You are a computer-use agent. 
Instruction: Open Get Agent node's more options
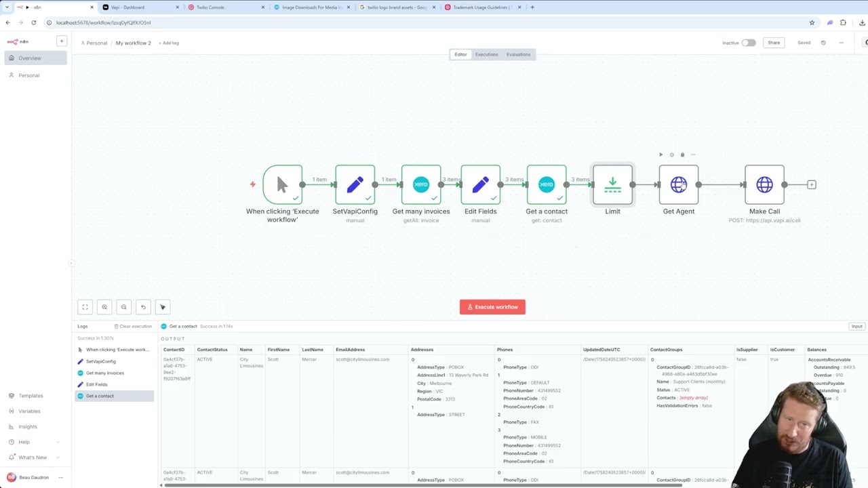[x=693, y=155]
